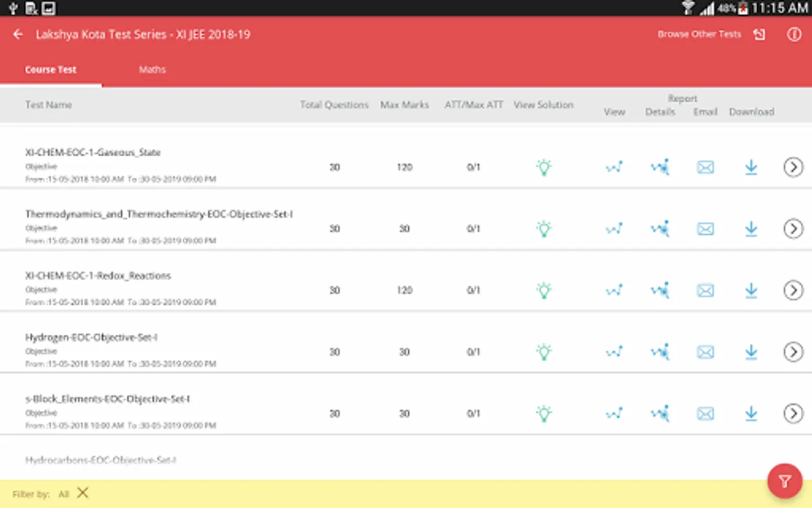Clear the 'All' filter with X

(x=83, y=493)
